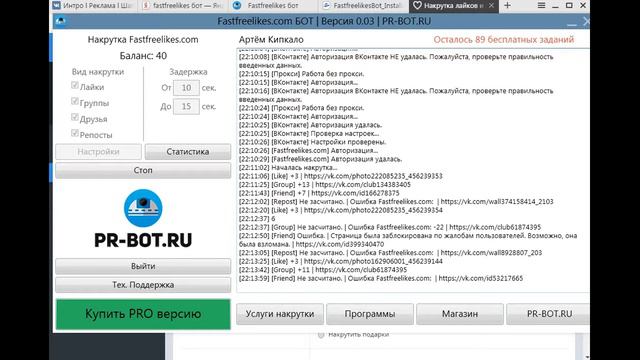This screenshot has height=360, width=640.
Task: Click the bot app icon in title bar
Action: coord(60,21)
